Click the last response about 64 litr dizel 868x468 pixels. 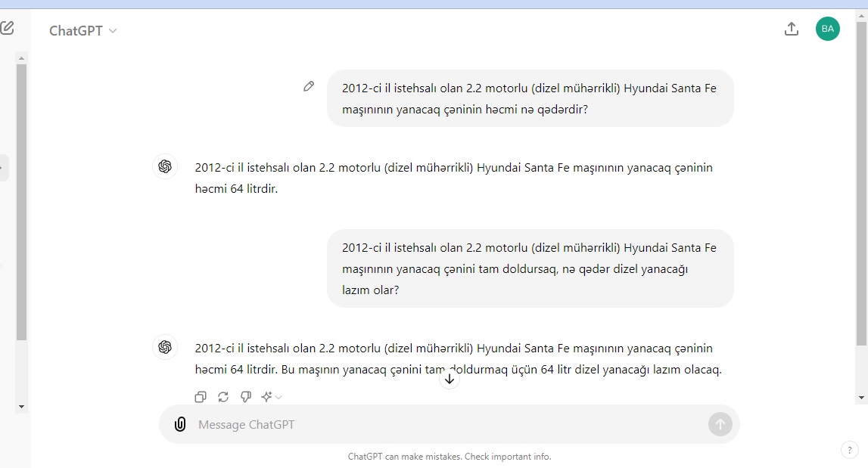tap(459, 358)
